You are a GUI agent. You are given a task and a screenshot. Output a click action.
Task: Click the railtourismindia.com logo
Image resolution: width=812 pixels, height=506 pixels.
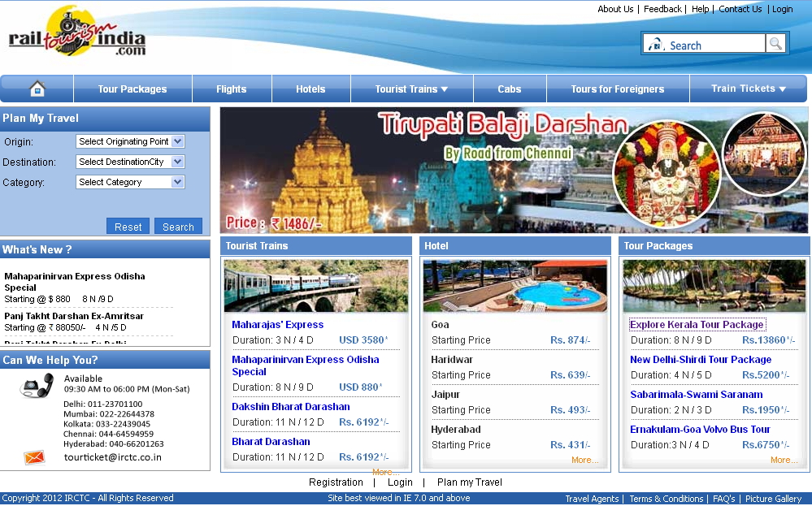pos(77,32)
